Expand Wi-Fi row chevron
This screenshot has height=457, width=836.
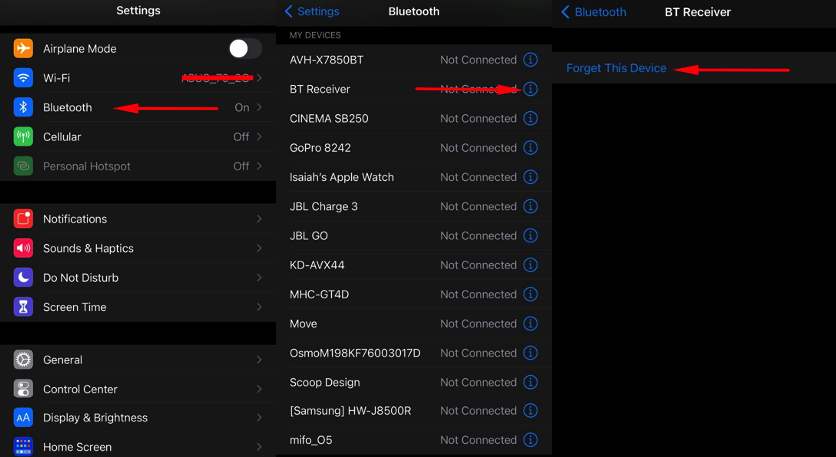point(259,78)
